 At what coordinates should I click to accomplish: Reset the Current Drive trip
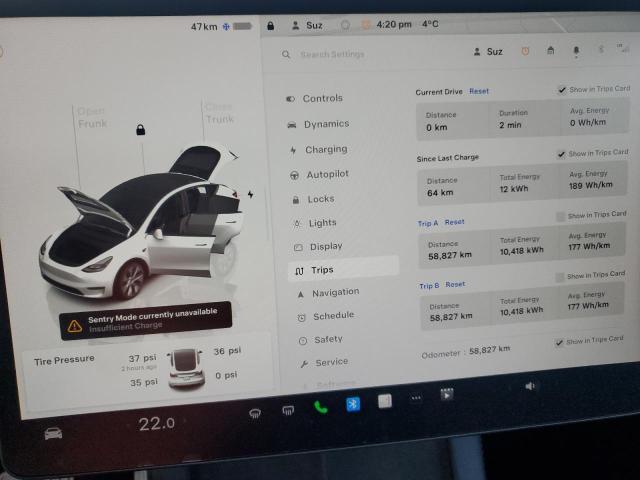pos(479,91)
